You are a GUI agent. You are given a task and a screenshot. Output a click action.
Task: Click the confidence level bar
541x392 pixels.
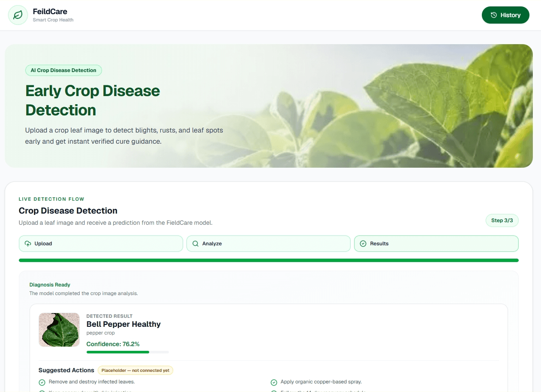click(128, 352)
